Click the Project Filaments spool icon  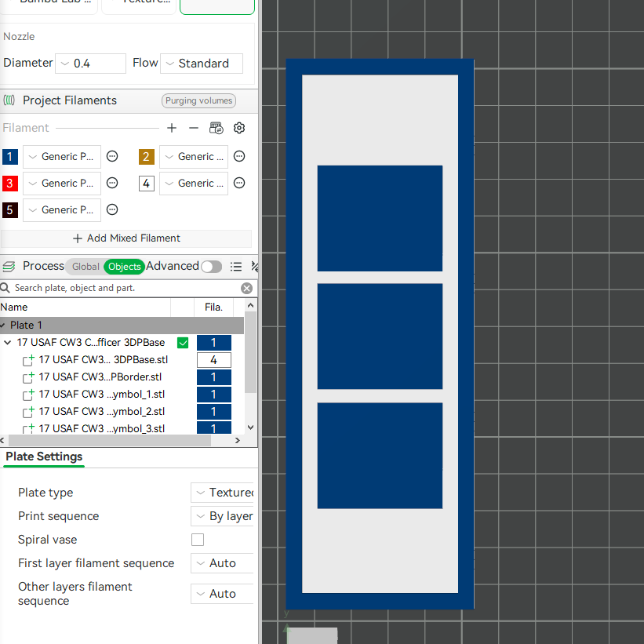(x=9, y=100)
